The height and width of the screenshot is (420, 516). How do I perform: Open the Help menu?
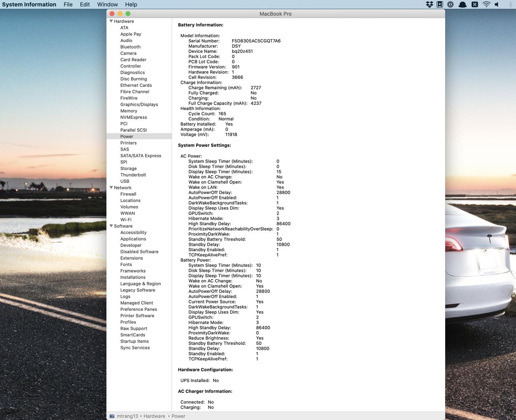coord(131,4)
